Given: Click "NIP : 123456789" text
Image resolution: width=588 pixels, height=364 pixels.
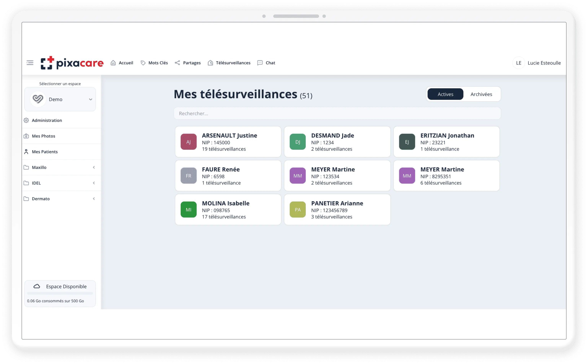Looking at the screenshot, I should 329,210.
